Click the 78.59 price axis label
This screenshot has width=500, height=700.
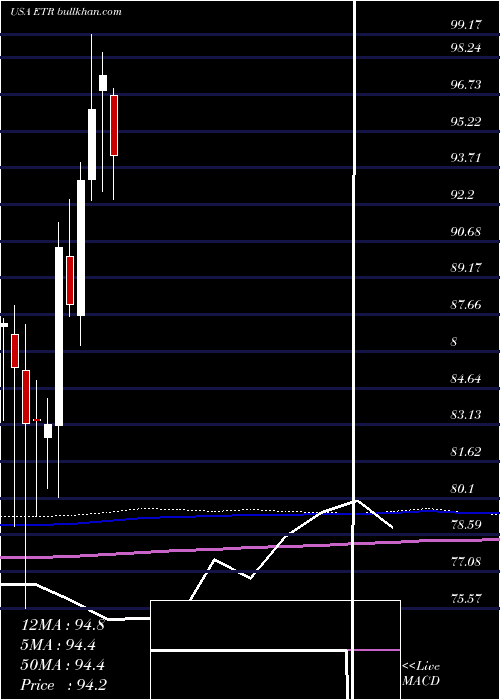pos(466,525)
